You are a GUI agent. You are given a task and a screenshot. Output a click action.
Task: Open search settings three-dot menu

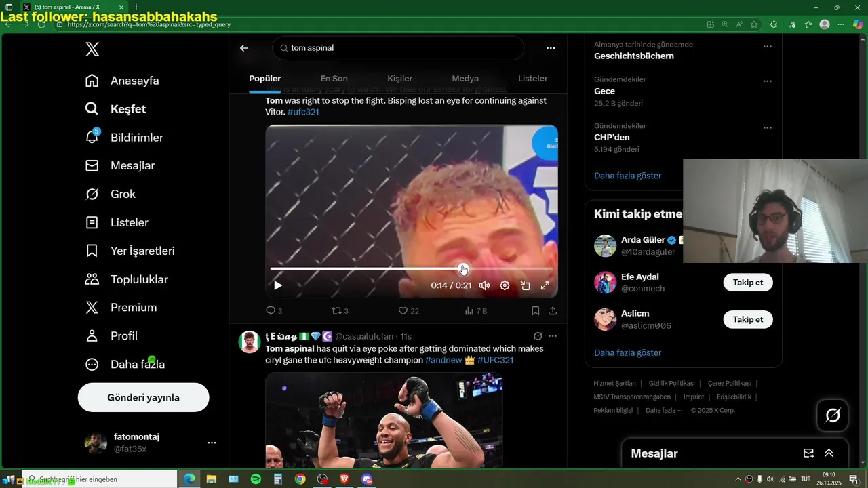[551, 48]
